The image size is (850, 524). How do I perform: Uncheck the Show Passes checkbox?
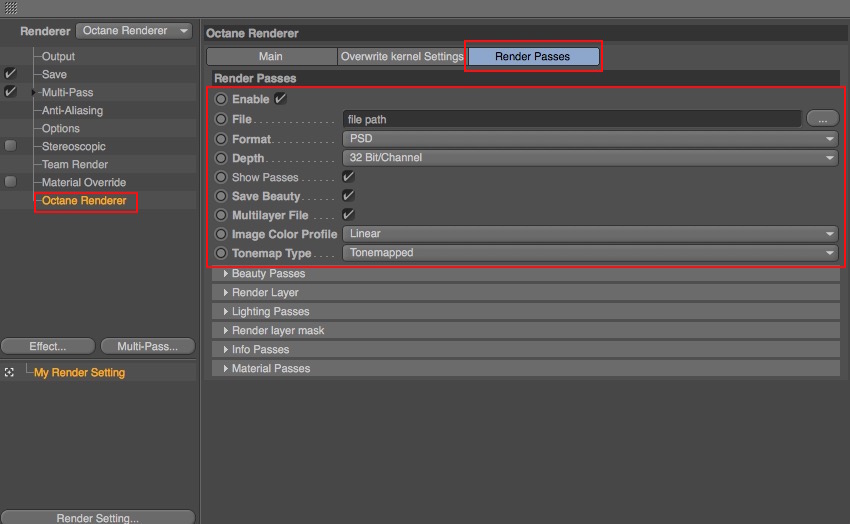pyautogui.click(x=348, y=177)
